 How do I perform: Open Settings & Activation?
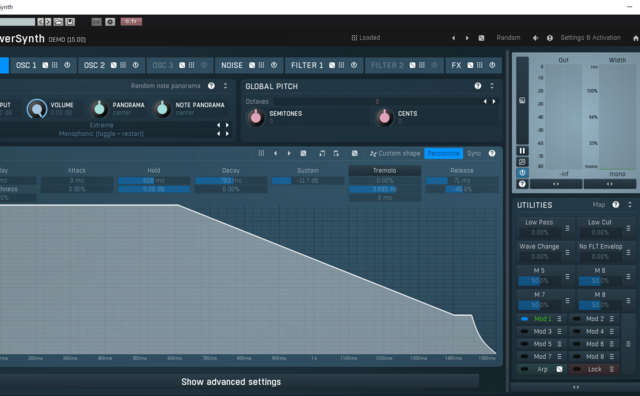[590, 38]
